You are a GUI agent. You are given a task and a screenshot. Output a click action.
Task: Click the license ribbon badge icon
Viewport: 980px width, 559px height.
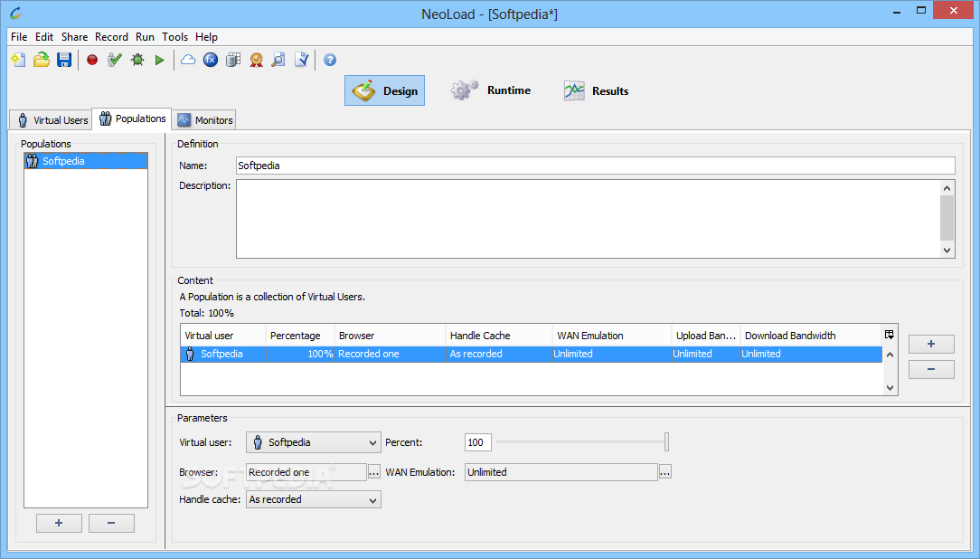click(256, 60)
